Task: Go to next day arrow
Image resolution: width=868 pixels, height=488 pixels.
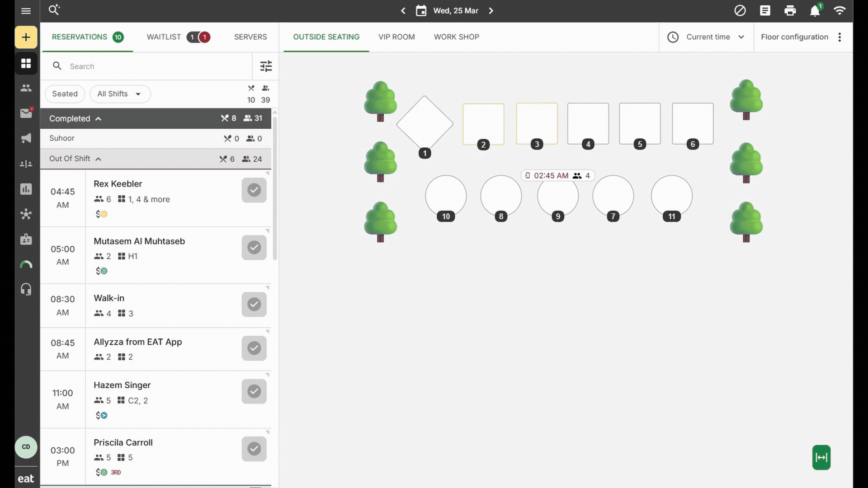Action: pos(491,11)
